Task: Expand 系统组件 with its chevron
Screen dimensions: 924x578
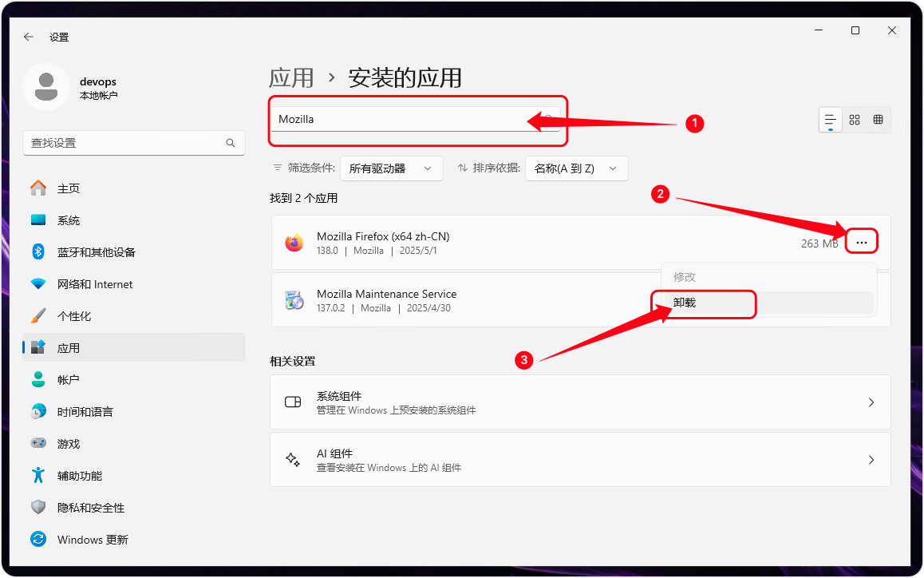Action: coord(871,402)
